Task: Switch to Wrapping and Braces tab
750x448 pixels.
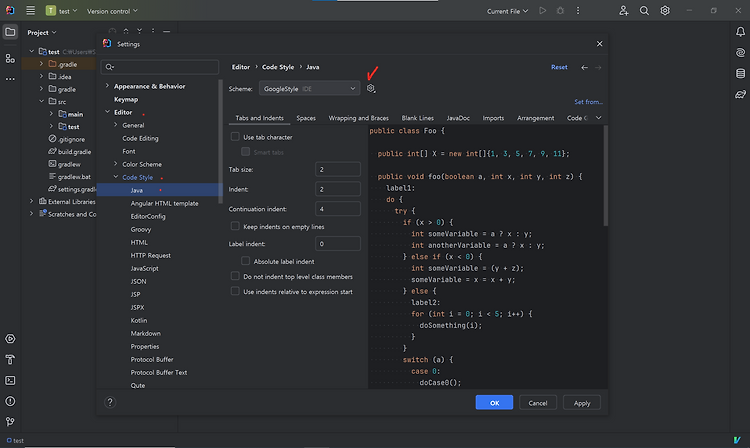Action: pyautogui.click(x=358, y=118)
